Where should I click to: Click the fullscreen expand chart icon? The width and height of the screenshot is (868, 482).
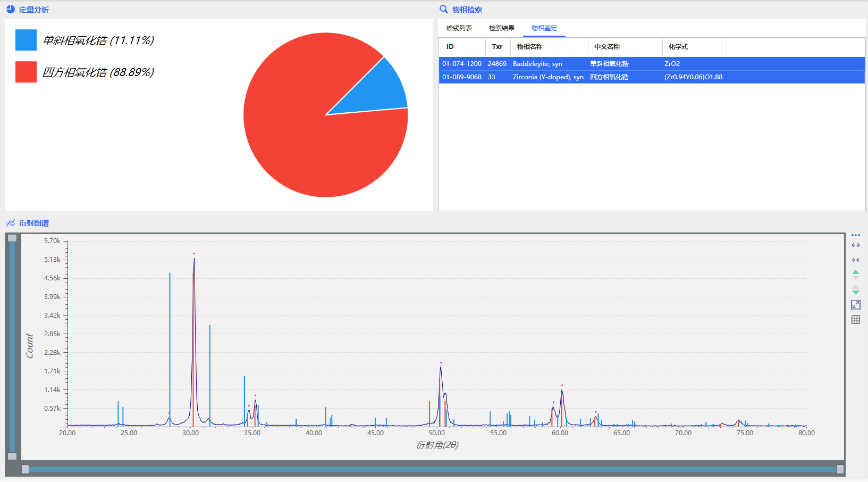(855, 305)
